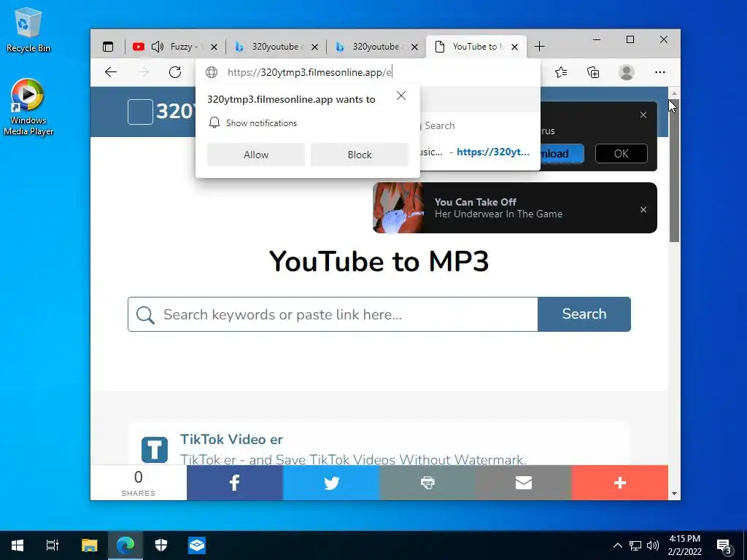Image resolution: width=747 pixels, height=560 pixels.
Task: Click the OK button in dark popup
Action: click(x=622, y=154)
